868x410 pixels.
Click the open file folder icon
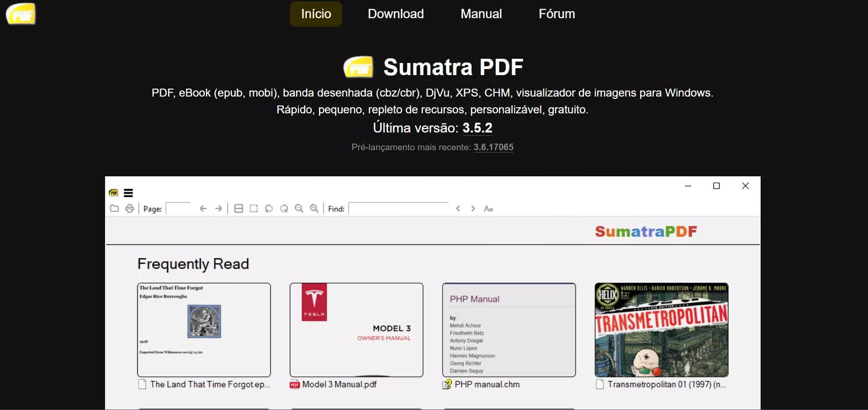pos(114,208)
